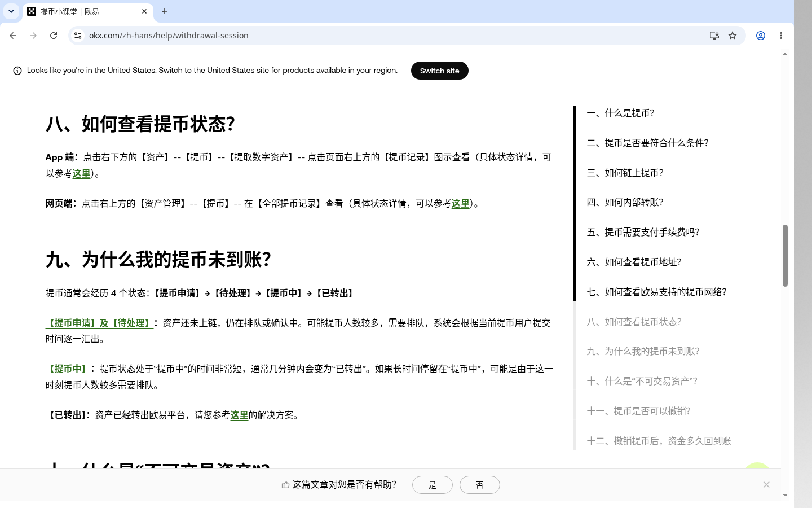Bookmark this page with star icon
Image resolution: width=812 pixels, height=508 pixels.
tap(732, 36)
